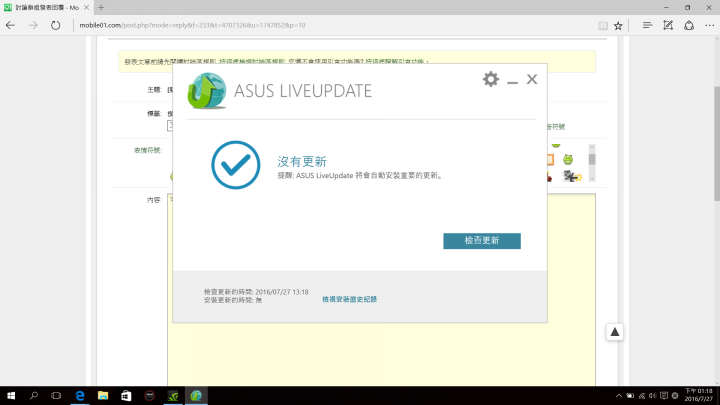
Task: Click the blue checkmark status icon
Action: 236,165
